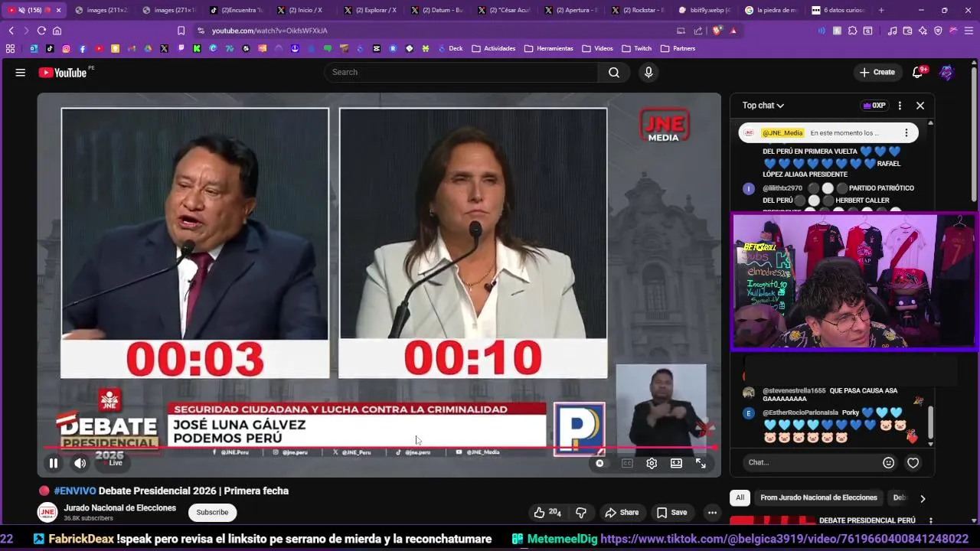Image resolution: width=980 pixels, height=551 pixels.
Task: Toggle closed captions CC button
Action: [x=627, y=463]
